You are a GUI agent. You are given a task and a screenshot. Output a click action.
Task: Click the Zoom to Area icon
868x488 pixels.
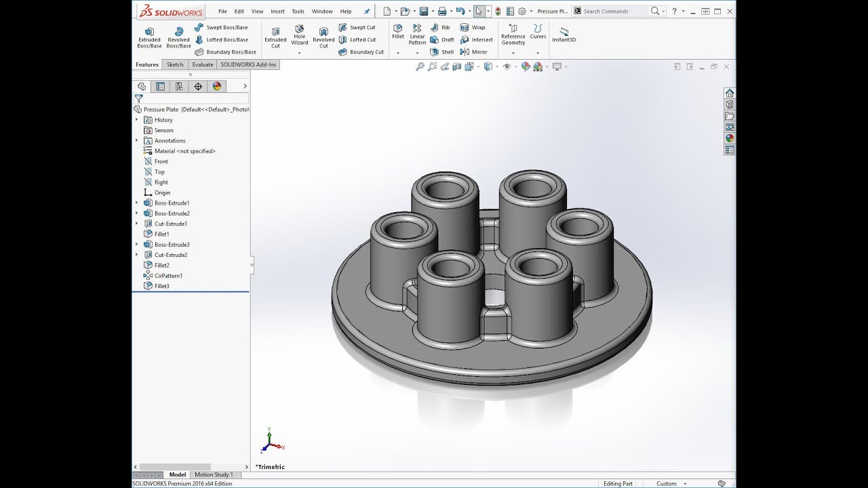coord(432,66)
